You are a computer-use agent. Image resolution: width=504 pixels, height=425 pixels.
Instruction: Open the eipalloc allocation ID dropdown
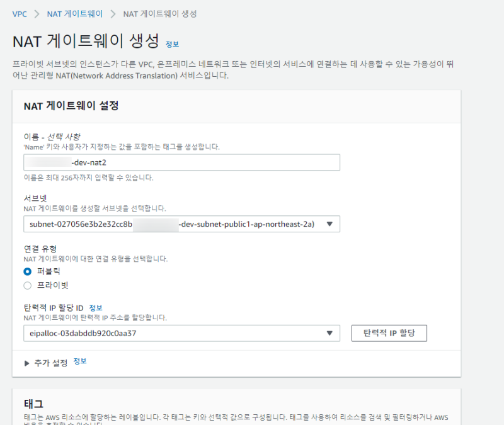[181, 333]
